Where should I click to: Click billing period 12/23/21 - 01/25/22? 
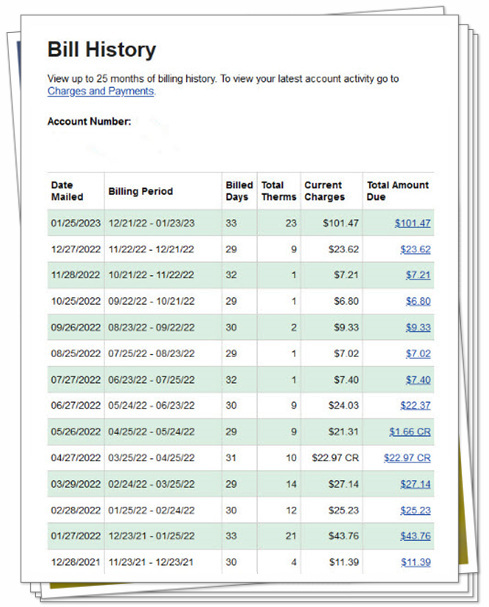pos(151,536)
